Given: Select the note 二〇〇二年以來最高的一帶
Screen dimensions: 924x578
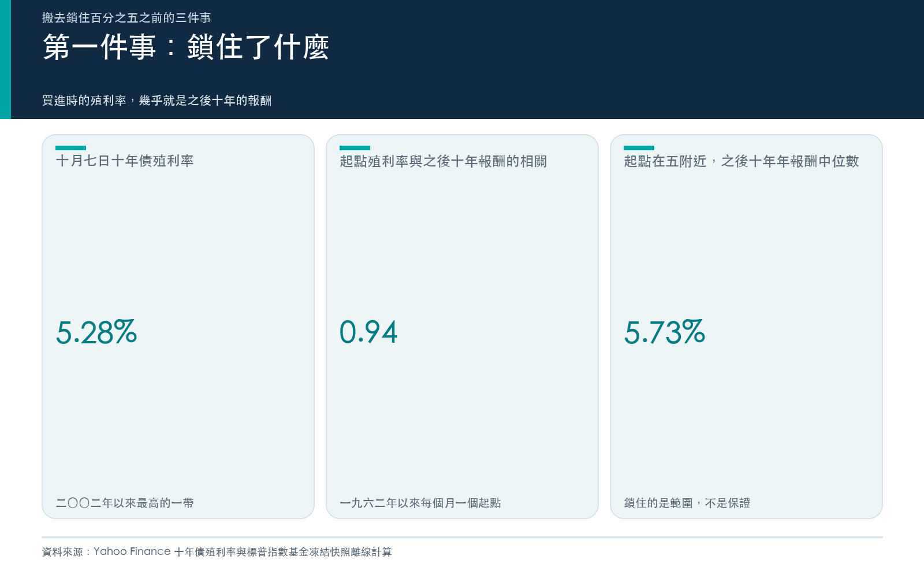Looking at the screenshot, I should point(125,503).
